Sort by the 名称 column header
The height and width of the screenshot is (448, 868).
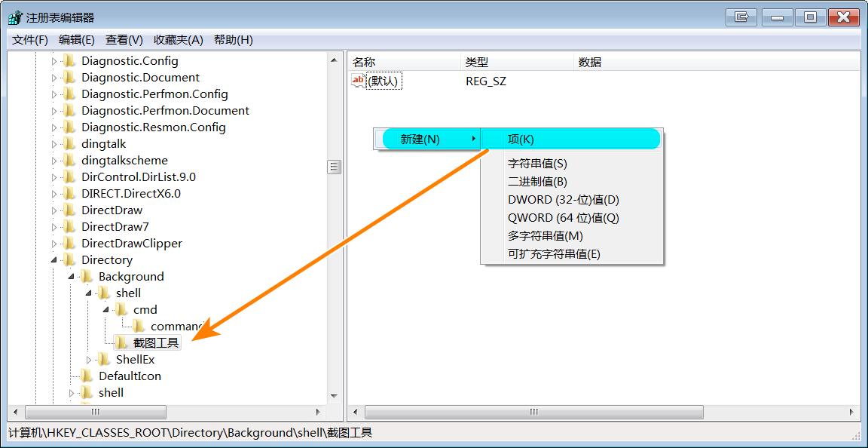(405, 62)
